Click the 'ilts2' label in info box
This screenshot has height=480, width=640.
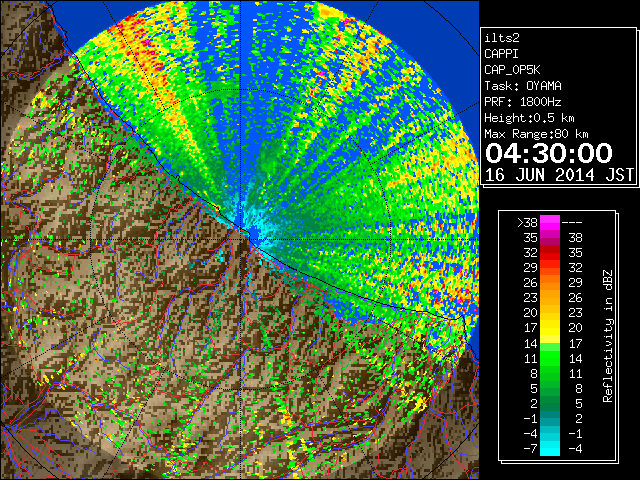pyautogui.click(x=502, y=38)
